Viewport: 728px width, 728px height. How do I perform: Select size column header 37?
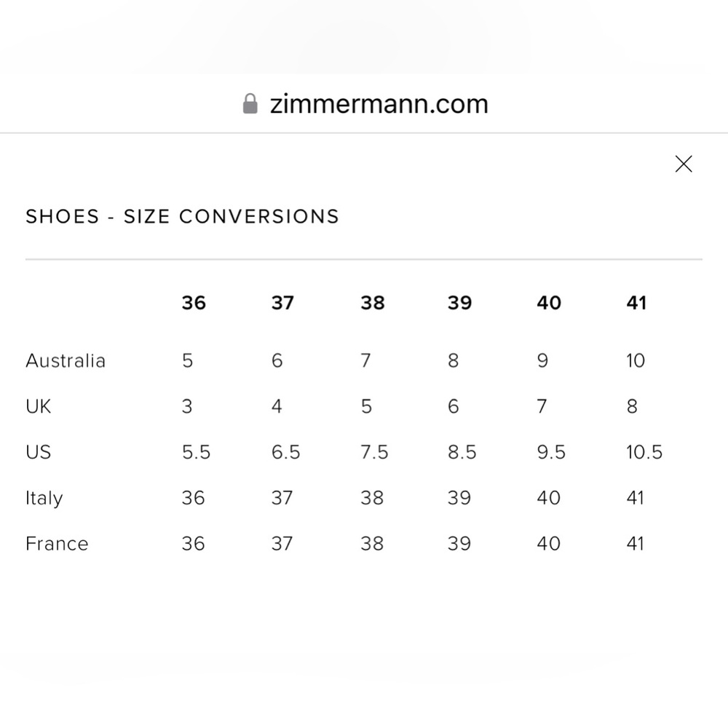pyautogui.click(x=282, y=303)
